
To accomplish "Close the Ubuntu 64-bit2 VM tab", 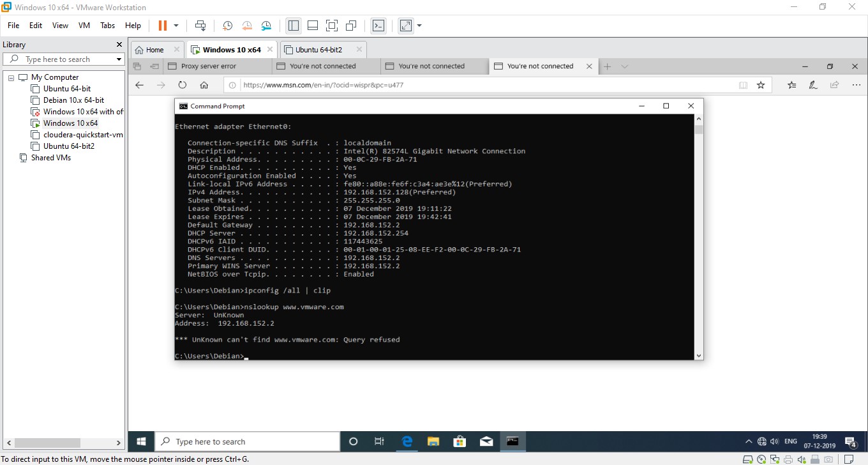I will (x=359, y=49).
